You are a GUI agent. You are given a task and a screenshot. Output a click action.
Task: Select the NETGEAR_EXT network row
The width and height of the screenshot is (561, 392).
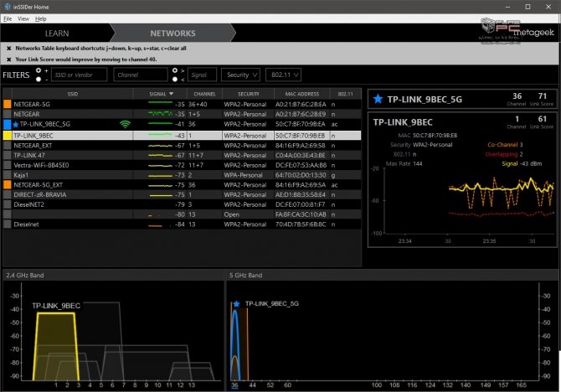coord(182,146)
